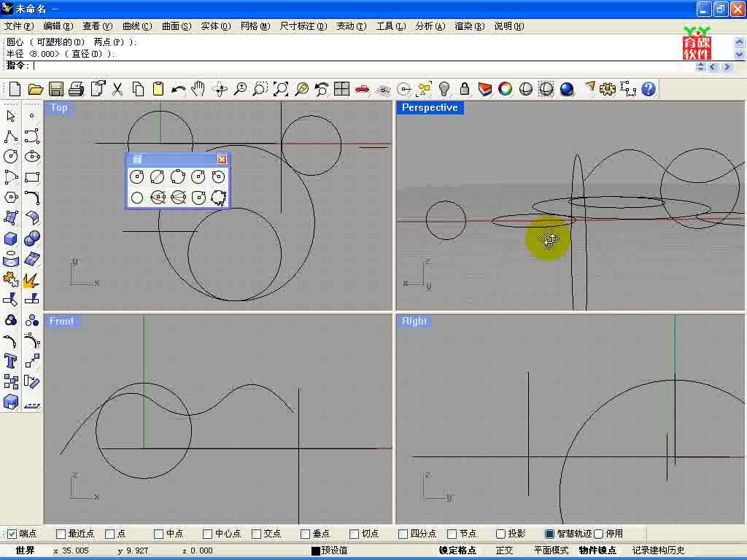
Task: Toggle 正交 mode in status bar
Action: 505,551
